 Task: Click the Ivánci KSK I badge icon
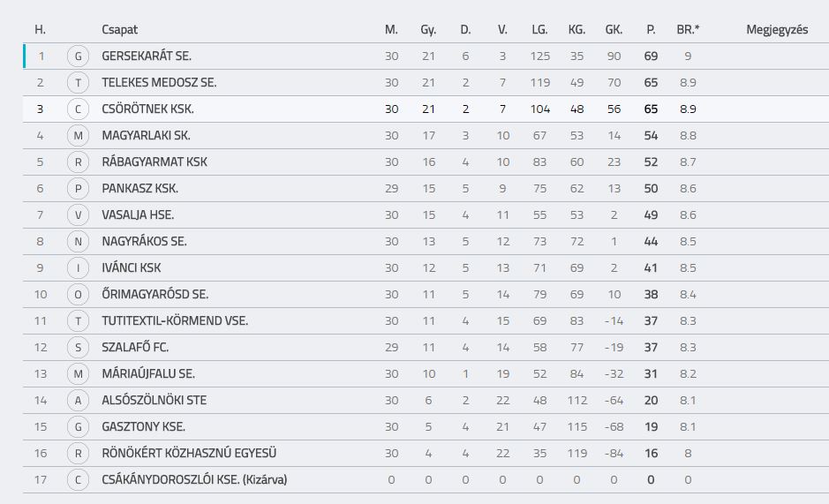tap(78, 267)
